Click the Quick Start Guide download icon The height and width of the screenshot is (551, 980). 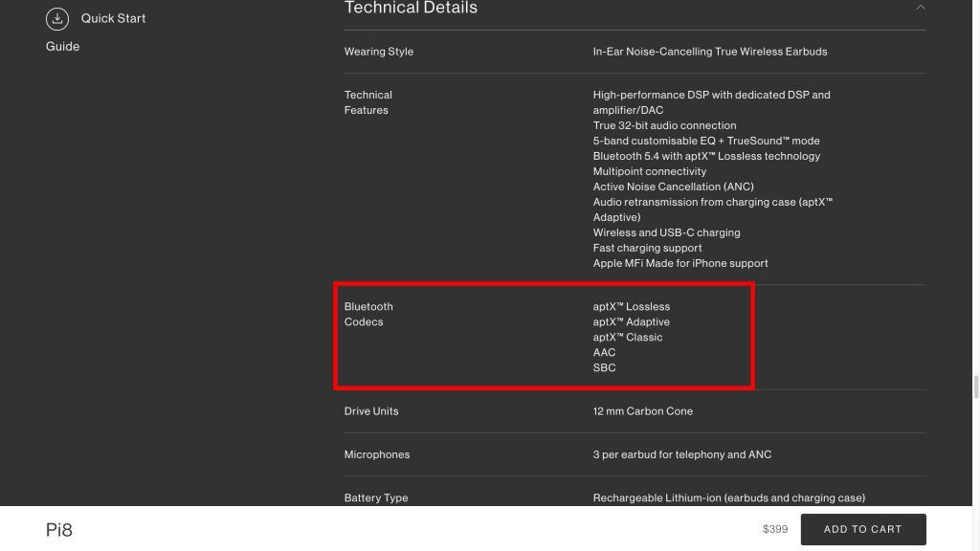56,19
